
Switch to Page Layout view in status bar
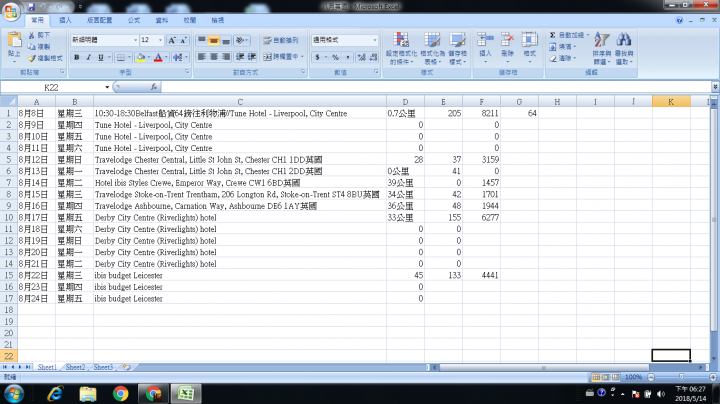606,377
